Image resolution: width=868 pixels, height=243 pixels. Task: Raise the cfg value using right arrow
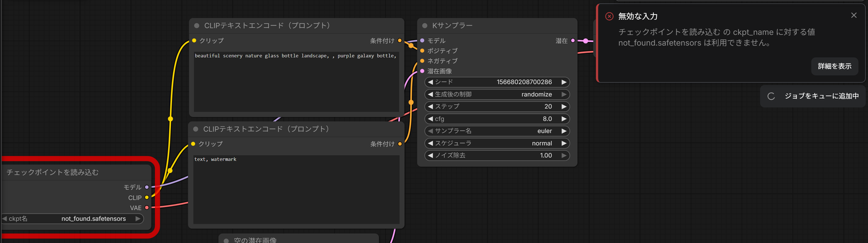point(564,119)
